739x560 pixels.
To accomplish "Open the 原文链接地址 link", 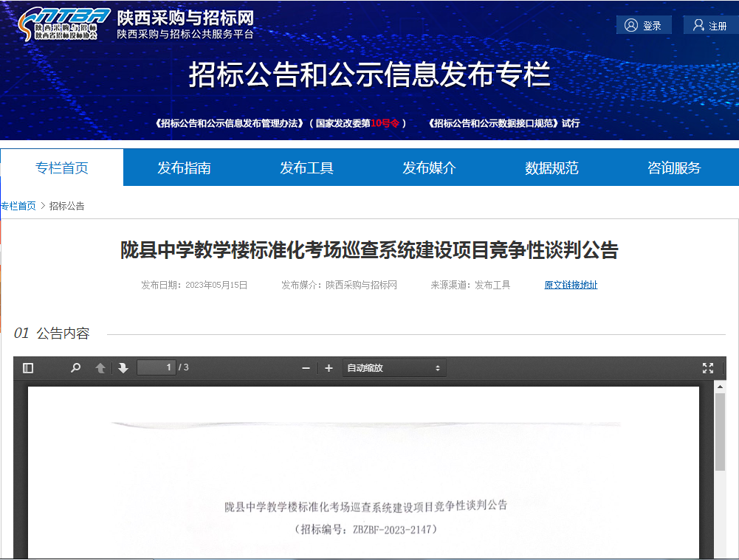I will pyautogui.click(x=571, y=285).
